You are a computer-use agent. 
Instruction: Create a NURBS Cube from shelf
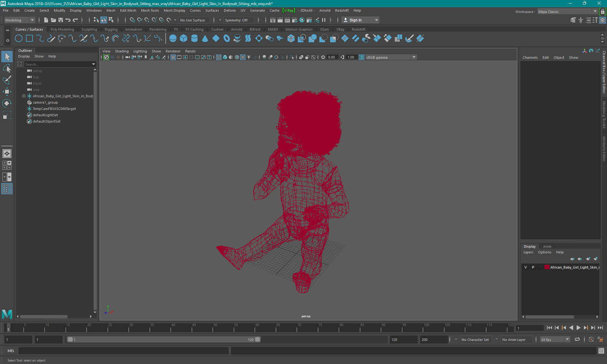click(184, 39)
